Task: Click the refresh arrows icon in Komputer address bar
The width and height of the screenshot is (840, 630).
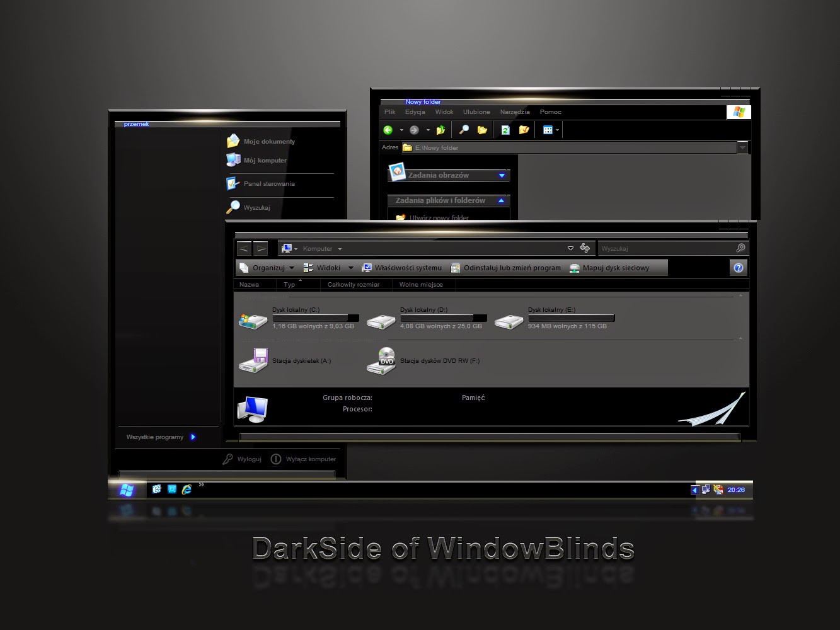Action: point(585,248)
